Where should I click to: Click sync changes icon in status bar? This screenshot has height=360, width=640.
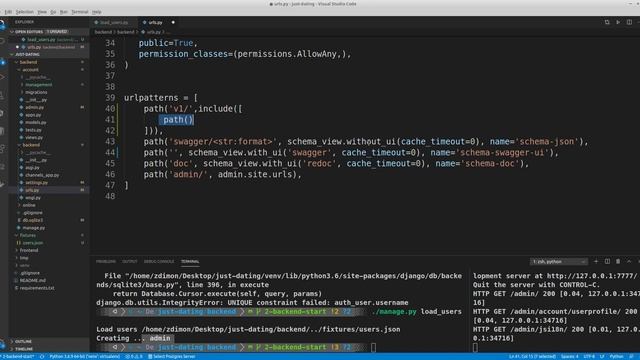42,356
